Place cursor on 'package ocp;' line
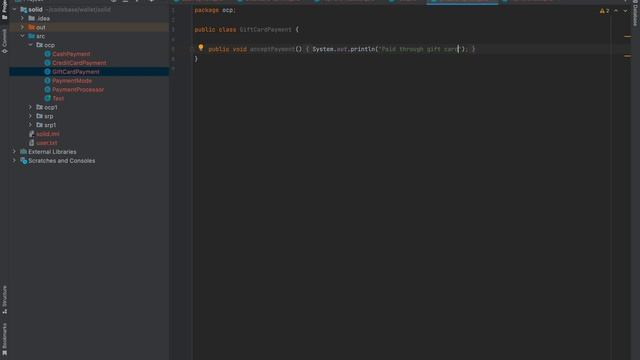640x360 pixels. (215, 10)
